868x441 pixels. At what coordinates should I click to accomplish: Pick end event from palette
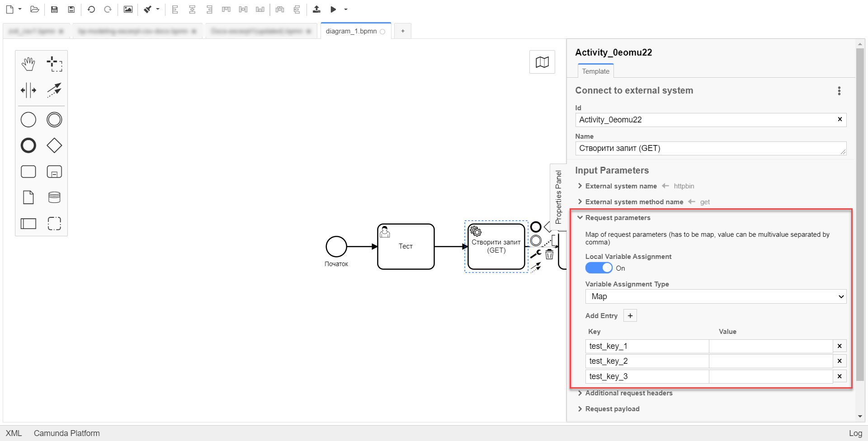point(28,145)
